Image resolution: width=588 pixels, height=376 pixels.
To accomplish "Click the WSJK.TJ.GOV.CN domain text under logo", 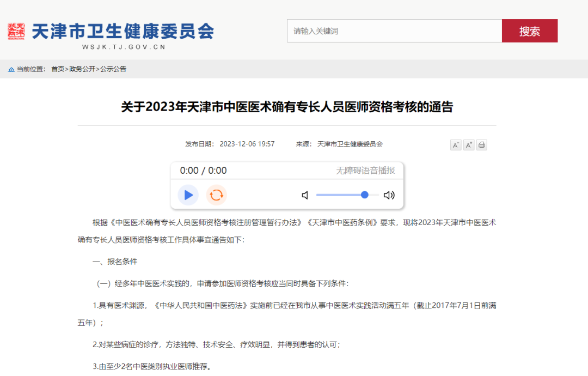I will (124, 47).
